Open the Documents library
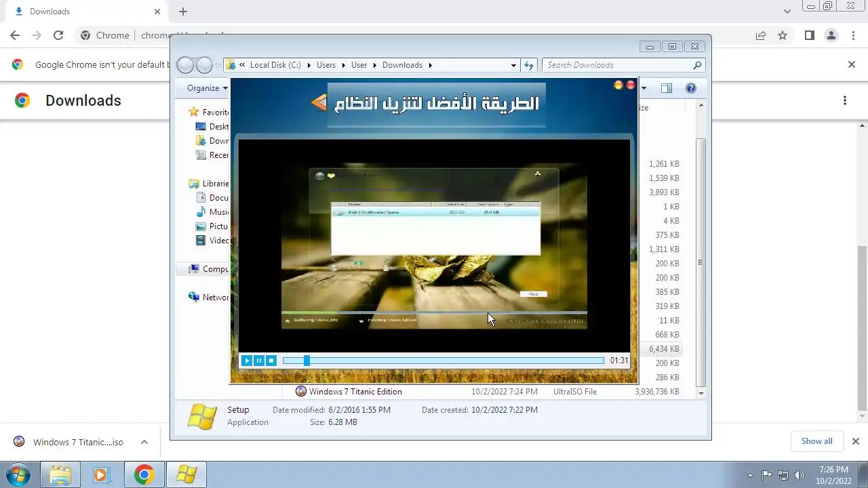868x488 pixels. [x=212, y=198]
